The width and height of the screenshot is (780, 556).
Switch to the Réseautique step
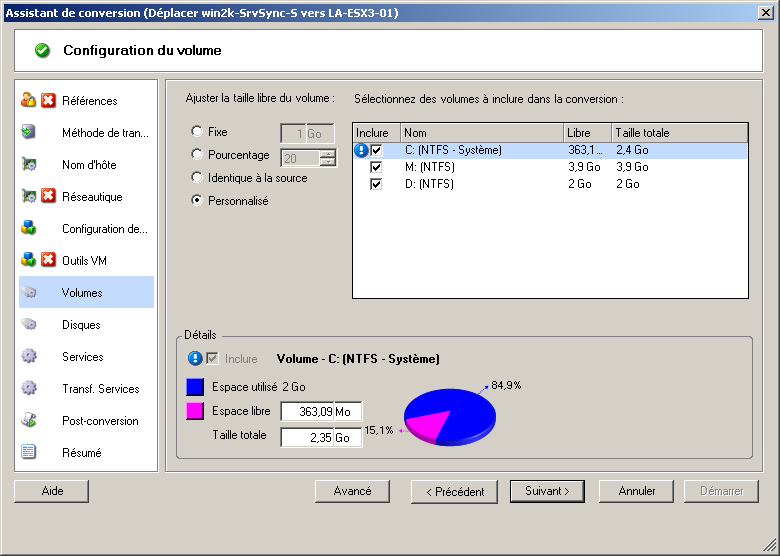(x=87, y=196)
